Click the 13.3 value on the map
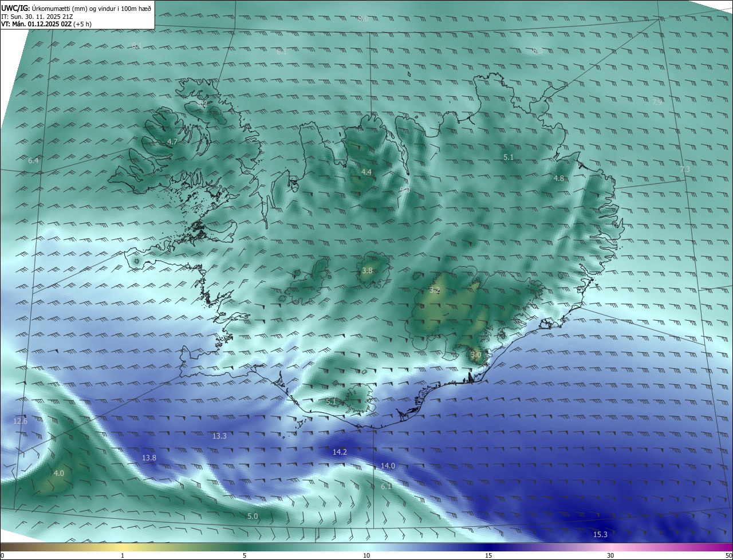Image resolution: width=733 pixels, height=560 pixels. coord(219,436)
